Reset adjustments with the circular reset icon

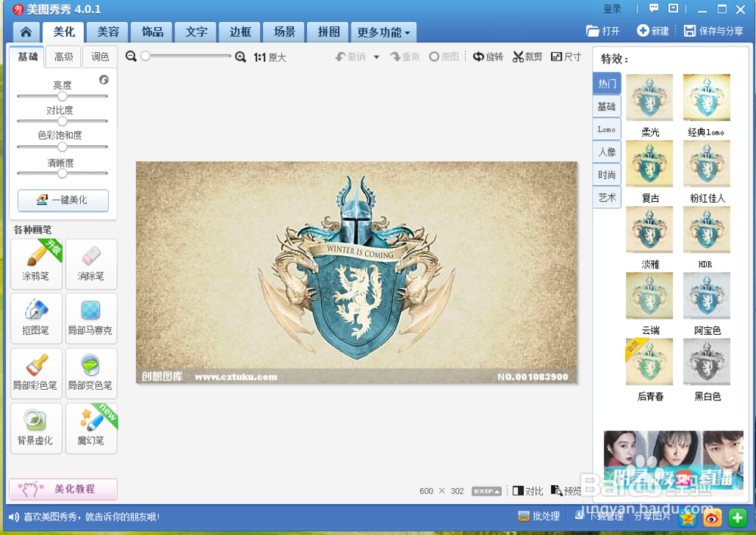click(x=104, y=79)
